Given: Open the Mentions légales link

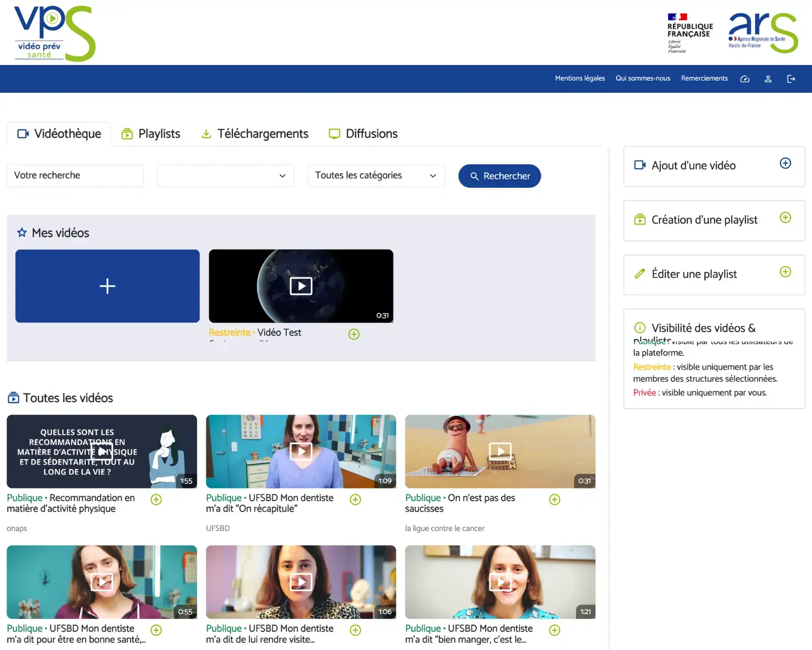Looking at the screenshot, I should point(580,79).
